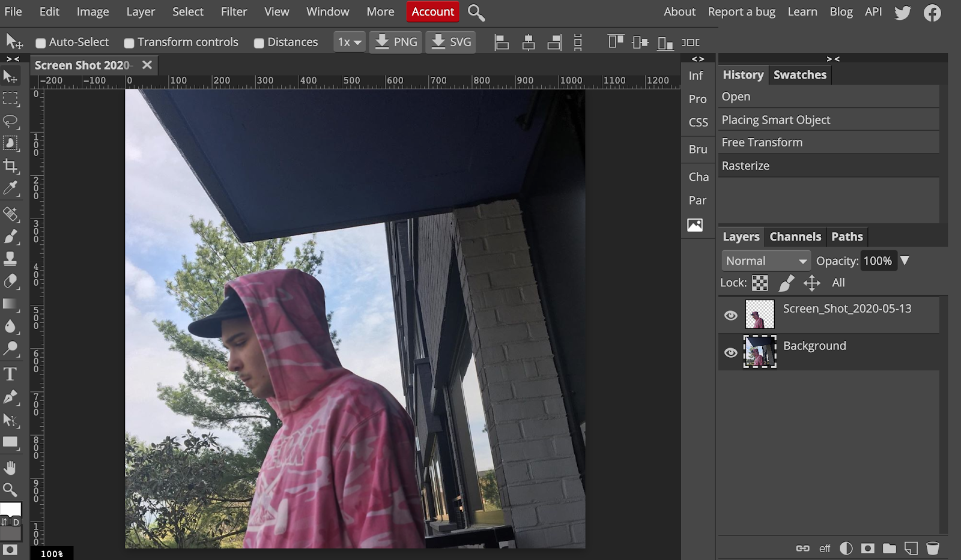The height and width of the screenshot is (560, 961).
Task: Select the Crop tool
Action: tap(10, 166)
